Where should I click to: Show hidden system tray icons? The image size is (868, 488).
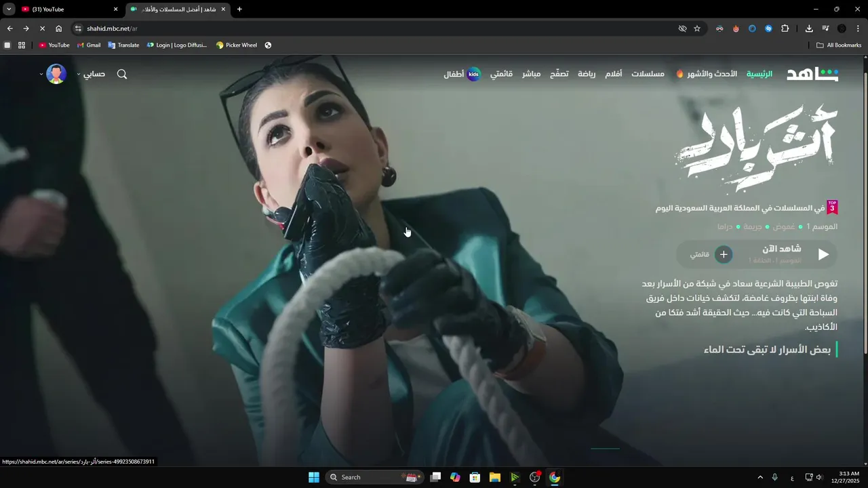coord(760,477)
